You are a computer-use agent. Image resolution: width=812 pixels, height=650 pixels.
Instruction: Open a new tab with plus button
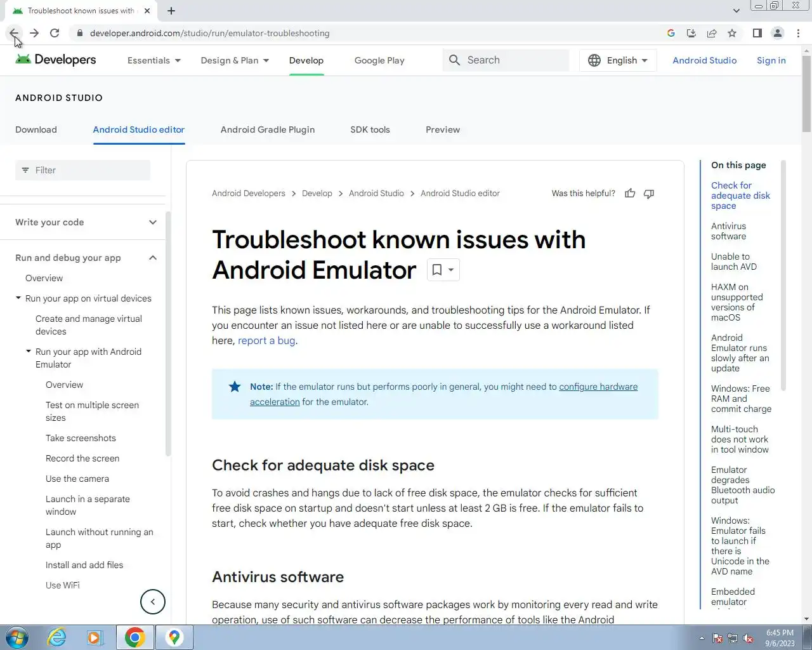(171, 10)
